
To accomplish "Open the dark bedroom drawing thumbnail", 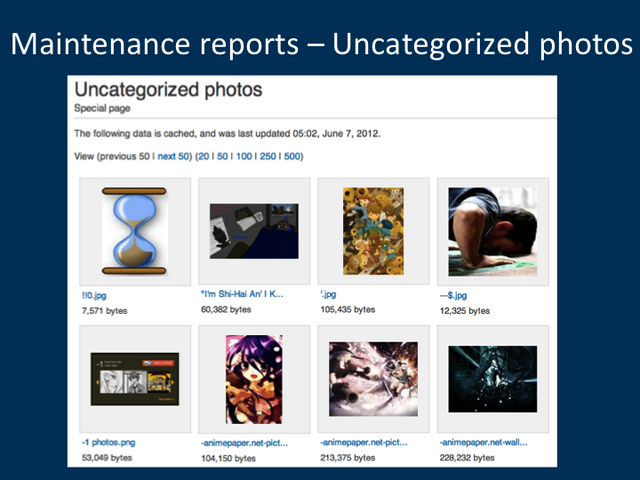I will 254,231.
